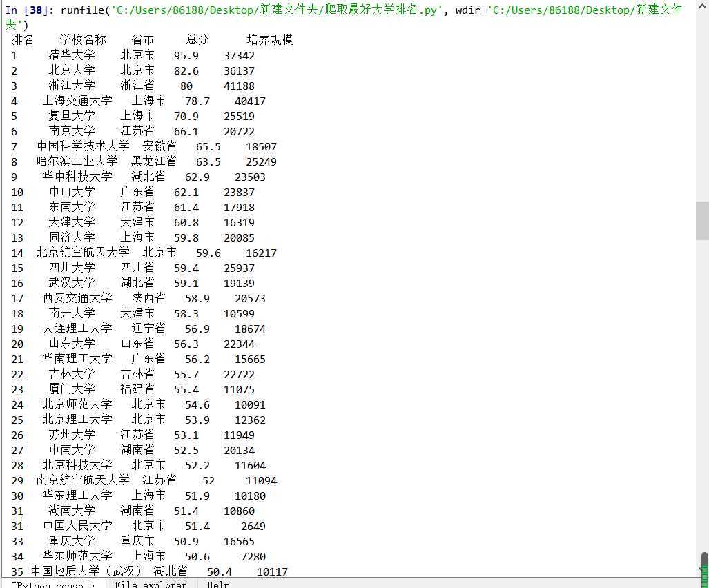Viewport: 709px width, 588px height.
Task: Select 苏州大学 in the output
Action: pos(72,435)
